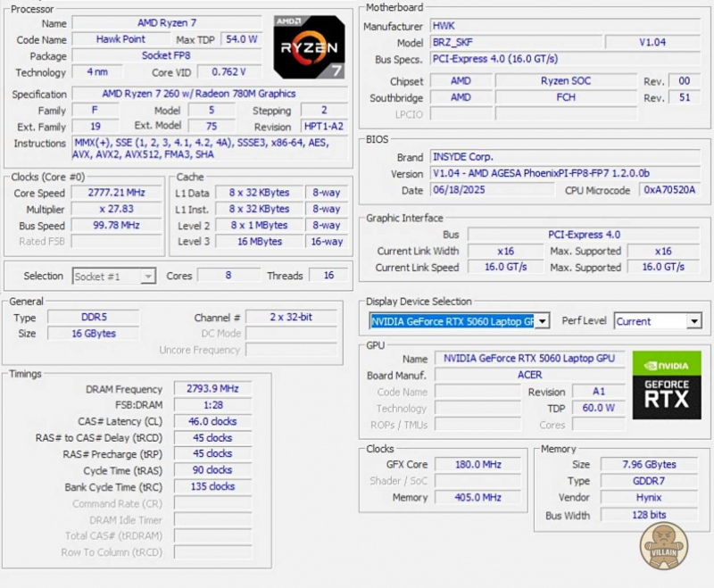Click the GPU Board Manuf. ACER field
This screenshot has height=588, width=714.
click(x=528, y=375)
